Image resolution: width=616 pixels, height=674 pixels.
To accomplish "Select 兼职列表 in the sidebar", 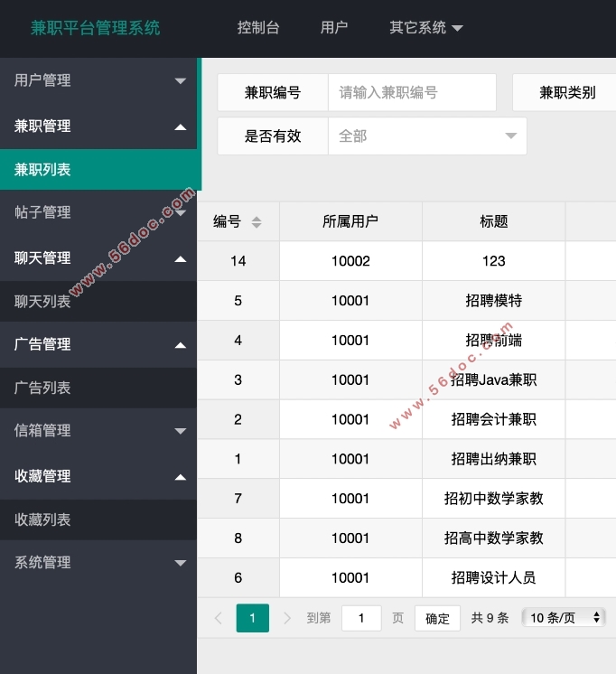I will click(99, 170).
